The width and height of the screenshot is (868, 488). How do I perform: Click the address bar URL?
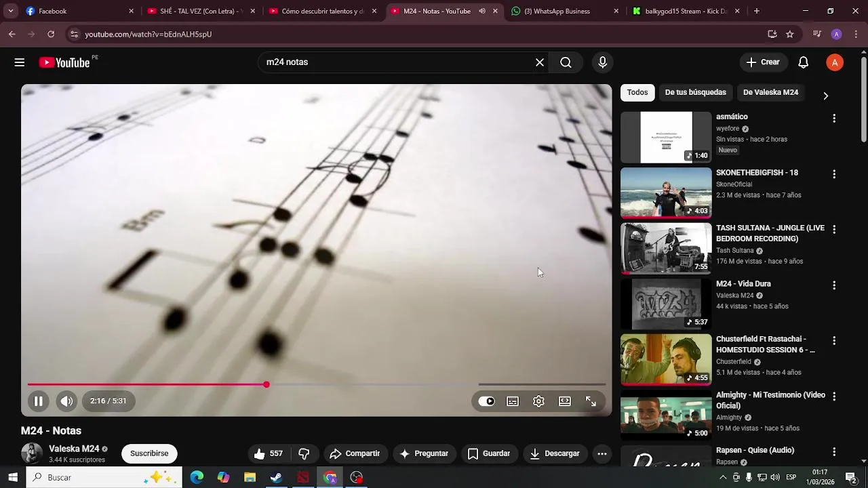(x=149, y=34)
